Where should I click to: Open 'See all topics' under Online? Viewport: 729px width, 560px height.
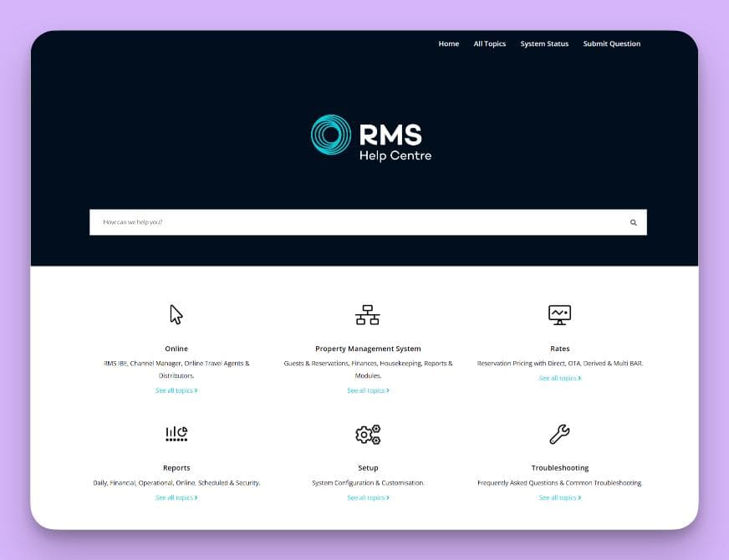tap(176, 390)
